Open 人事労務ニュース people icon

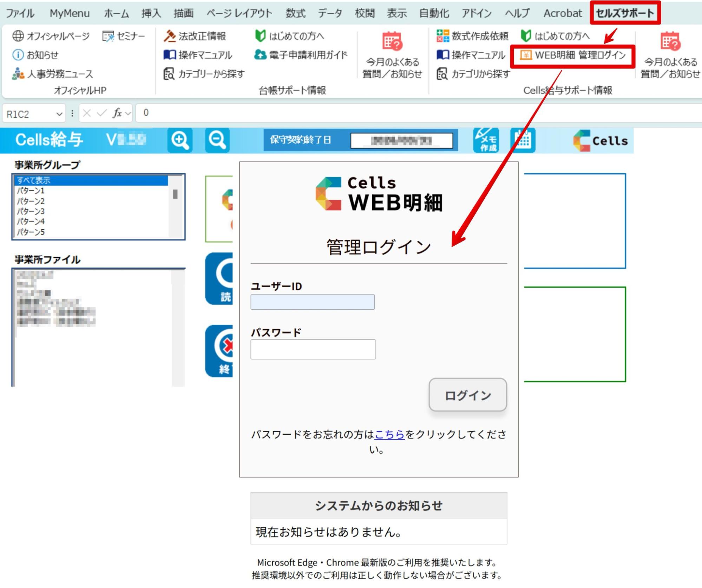[x=18, y=74]
